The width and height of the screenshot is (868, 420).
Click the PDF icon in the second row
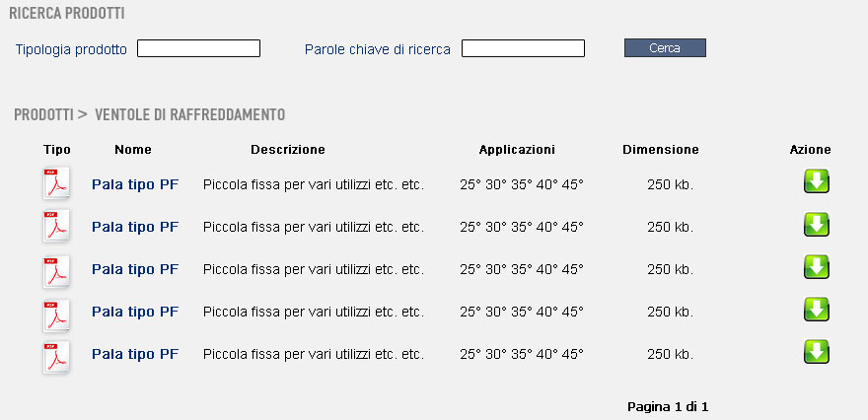[x=56, y=227]
